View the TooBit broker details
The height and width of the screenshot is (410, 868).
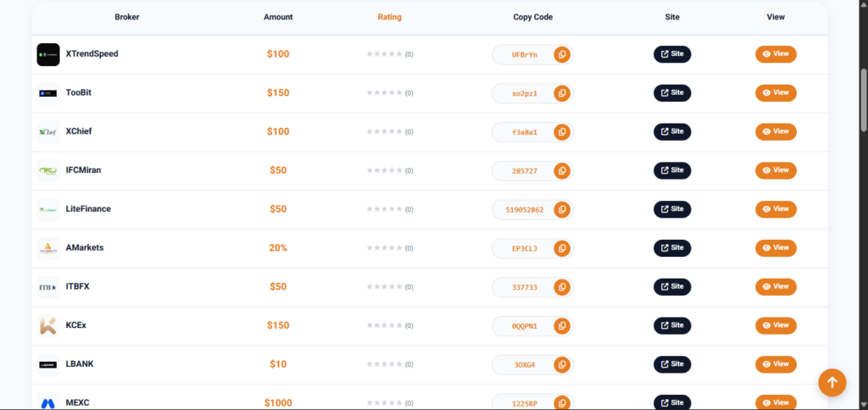coord(776,93)
